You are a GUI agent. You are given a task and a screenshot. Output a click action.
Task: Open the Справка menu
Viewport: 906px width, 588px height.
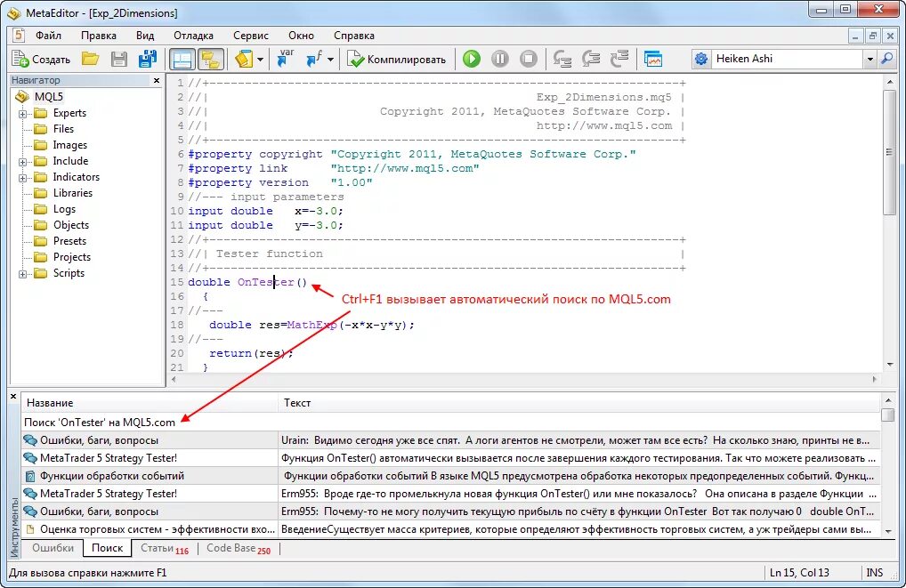click(354, 36)
